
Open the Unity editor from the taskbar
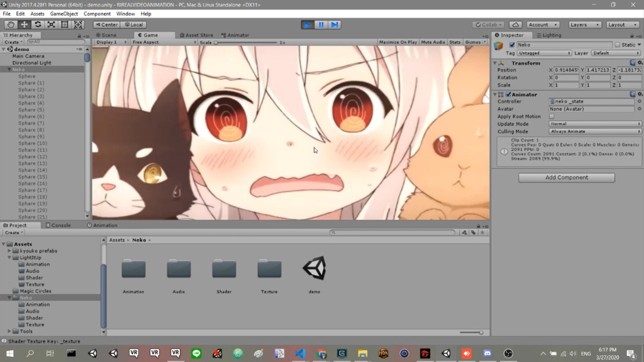pyautogui.click(x=445, y=353)
